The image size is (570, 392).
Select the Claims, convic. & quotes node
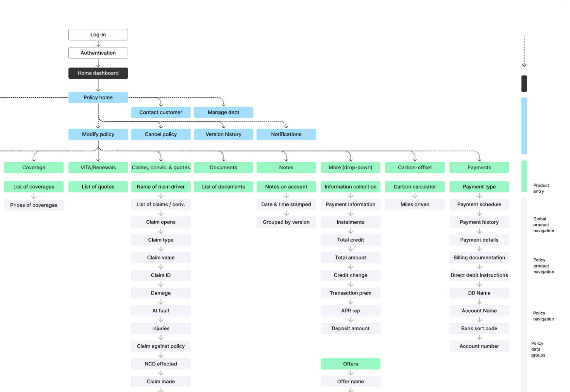(x=160, y=167)
